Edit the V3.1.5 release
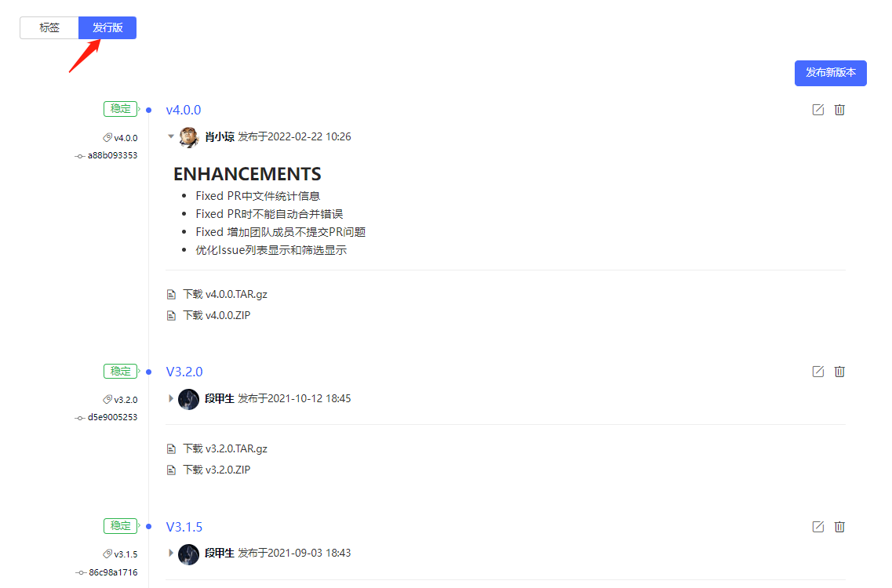This screenshot has width=892, height=588. [x=818, y=527]
